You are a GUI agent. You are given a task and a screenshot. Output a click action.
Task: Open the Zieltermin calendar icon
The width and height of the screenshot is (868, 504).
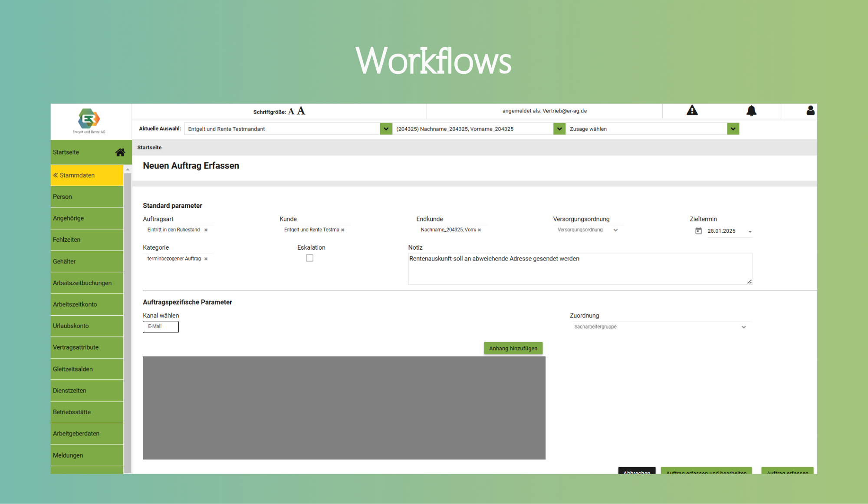698,231
